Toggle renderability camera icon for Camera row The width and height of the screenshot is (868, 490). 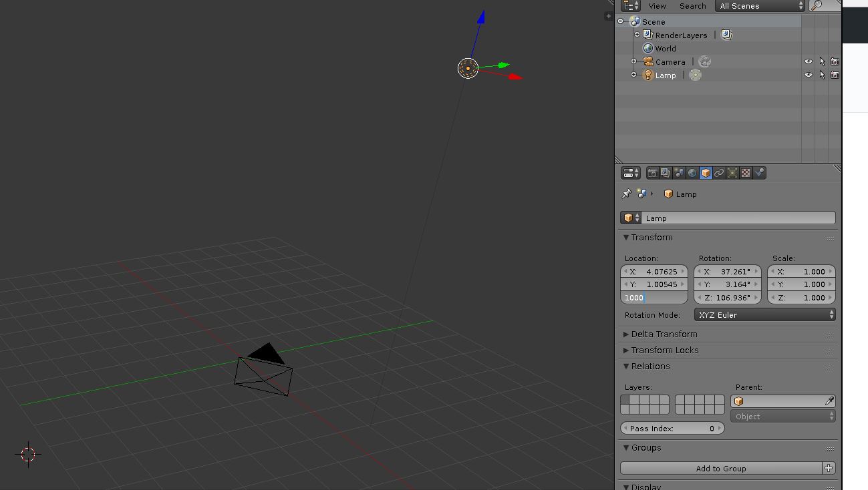click(835, 61)
